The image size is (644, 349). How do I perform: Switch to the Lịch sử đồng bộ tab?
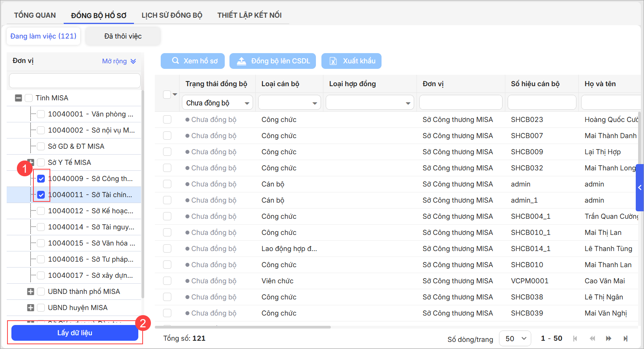pyautogui.click(x=172, y=15)
